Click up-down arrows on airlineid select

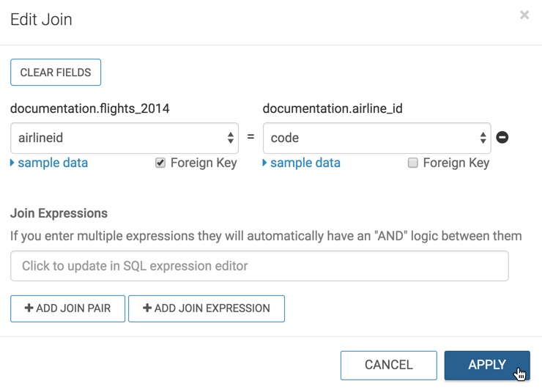[230, 138]
